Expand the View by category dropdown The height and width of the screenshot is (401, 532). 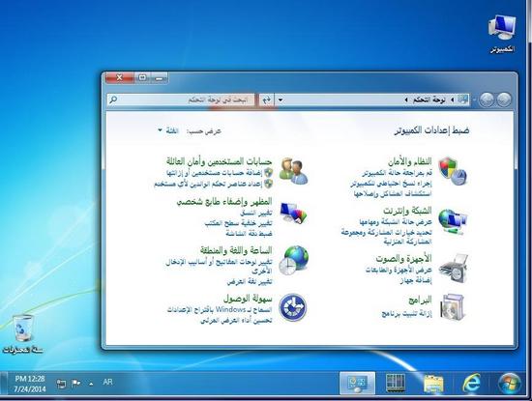[168, 130]
